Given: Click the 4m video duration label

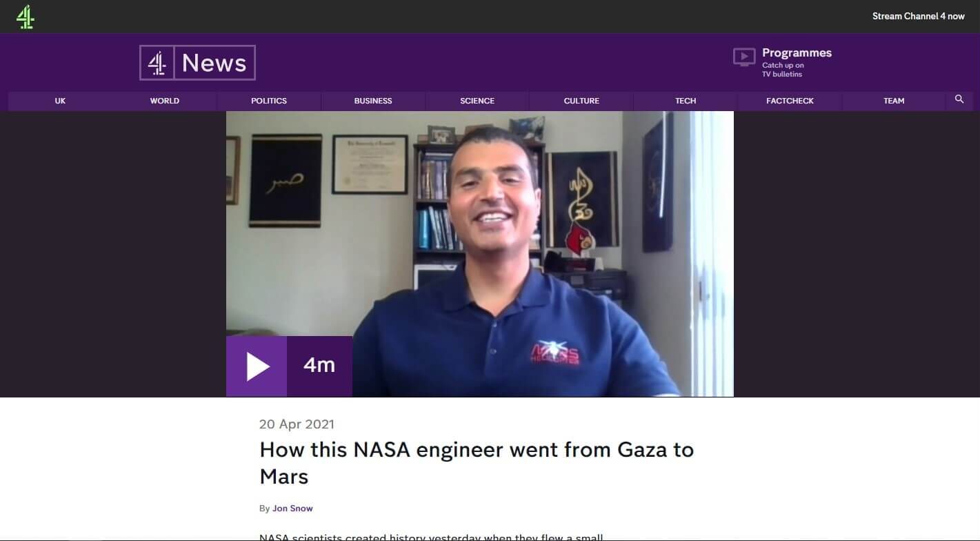Looking at the screenshot, I should point(319,366).
